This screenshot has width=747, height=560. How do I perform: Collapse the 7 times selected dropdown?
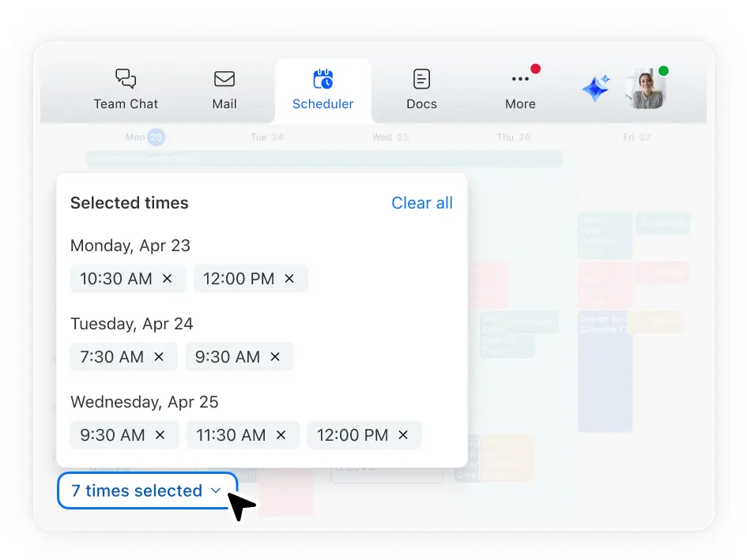point(147,490)
